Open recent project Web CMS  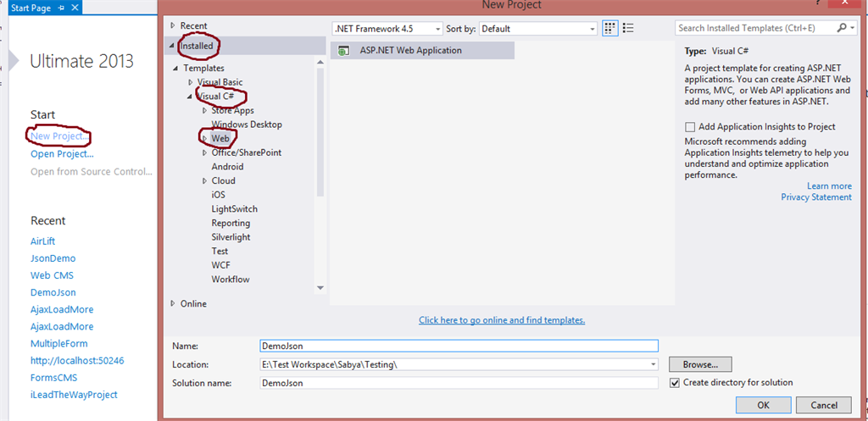(x=52, y=275)
